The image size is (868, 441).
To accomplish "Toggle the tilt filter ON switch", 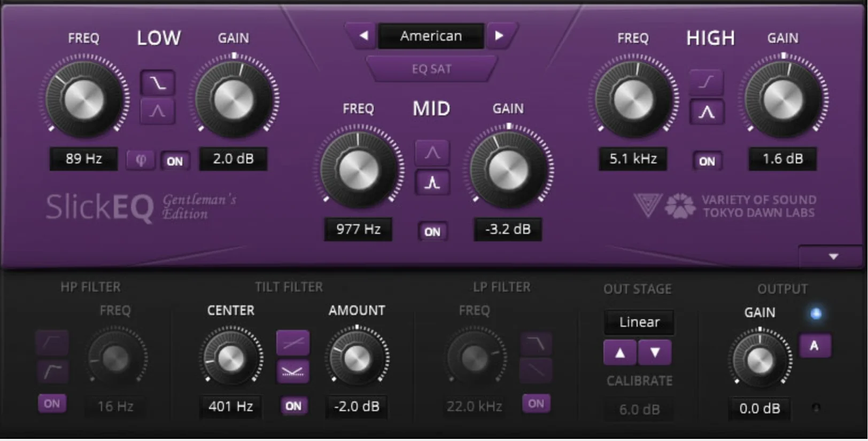I will coord(293,406).
